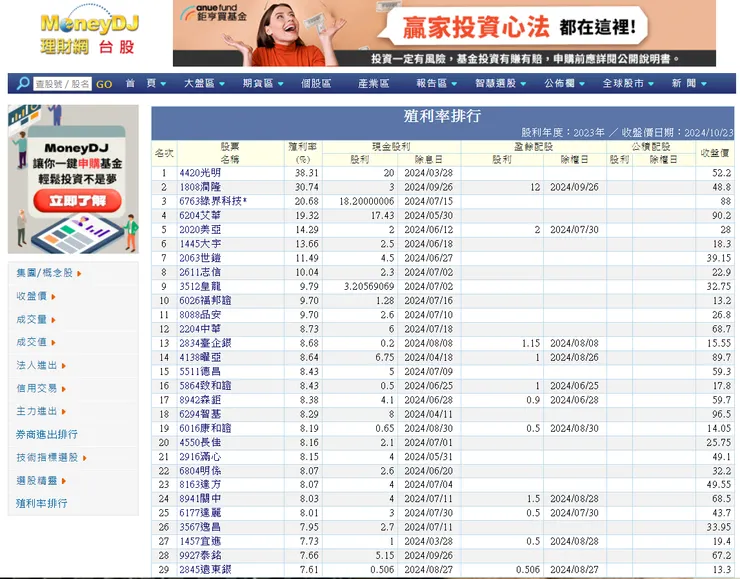Expand 信用交易 sidebar item

41,388
